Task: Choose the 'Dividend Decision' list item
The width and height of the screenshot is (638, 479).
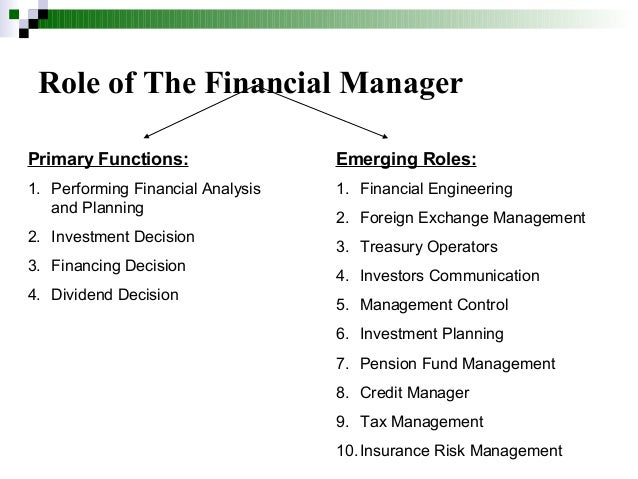Action: coord(114,295)
